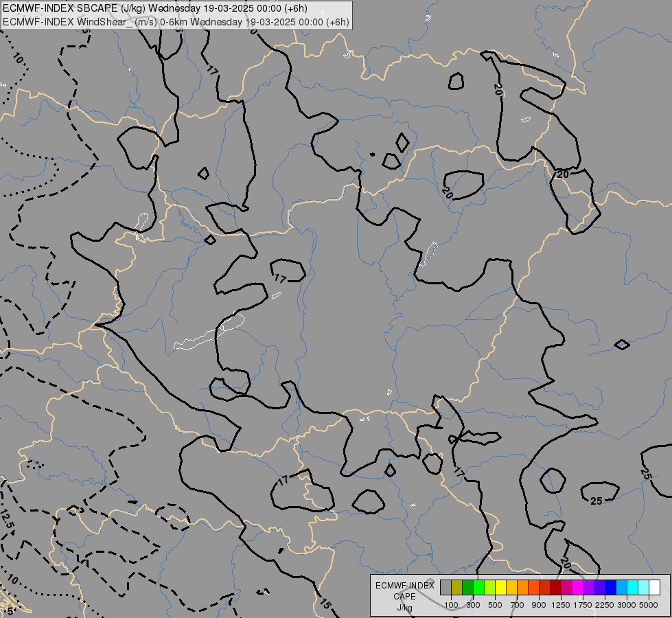Click the legend value 2250
The height and width of the screenshot is (618, 672).
coord(605,605)
